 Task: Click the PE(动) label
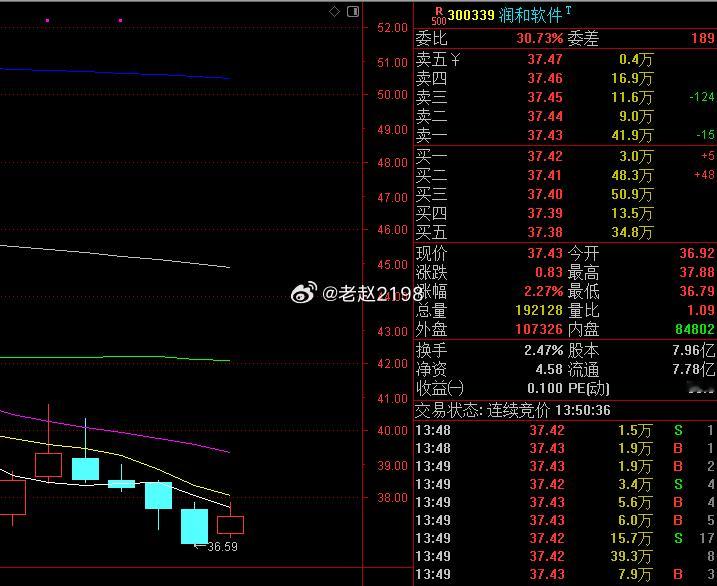589,389
